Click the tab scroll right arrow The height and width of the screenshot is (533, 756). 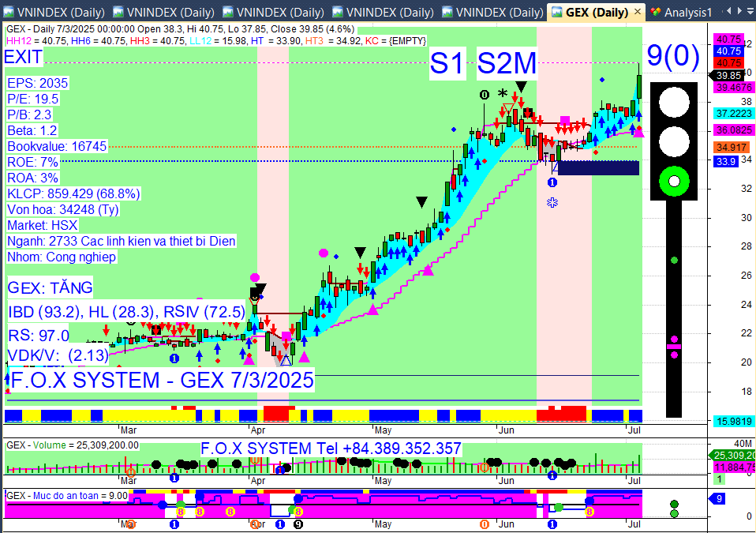click(x=739, y=10)
